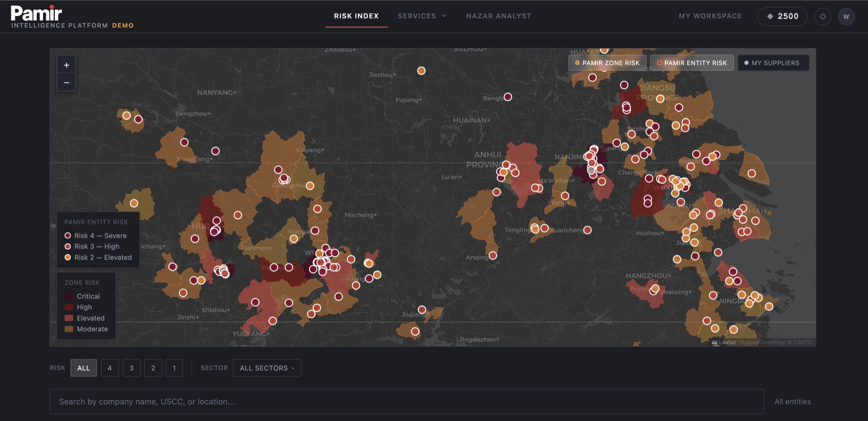Click the Leaflet flag icon
The image size is (868, 421).
pos(714,342)
